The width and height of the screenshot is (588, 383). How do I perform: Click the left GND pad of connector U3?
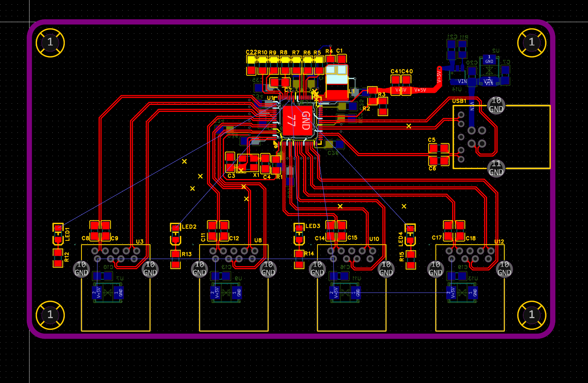(x=81, y=268)
